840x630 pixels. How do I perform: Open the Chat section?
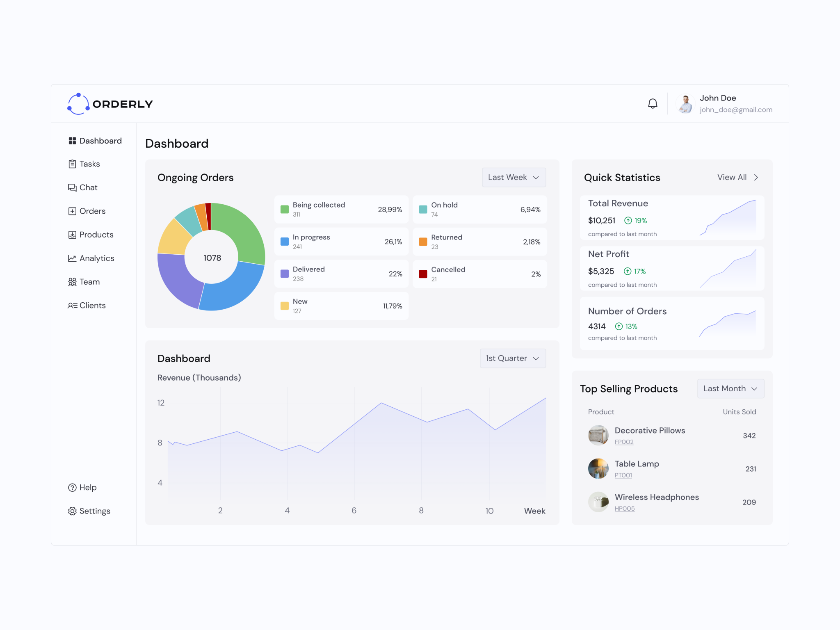coord(88,187)
